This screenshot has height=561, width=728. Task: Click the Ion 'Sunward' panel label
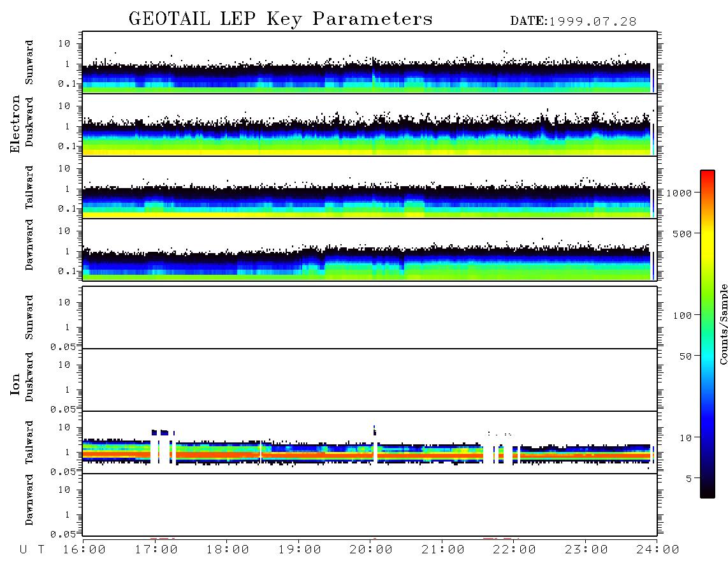click(x=29, y=317)
